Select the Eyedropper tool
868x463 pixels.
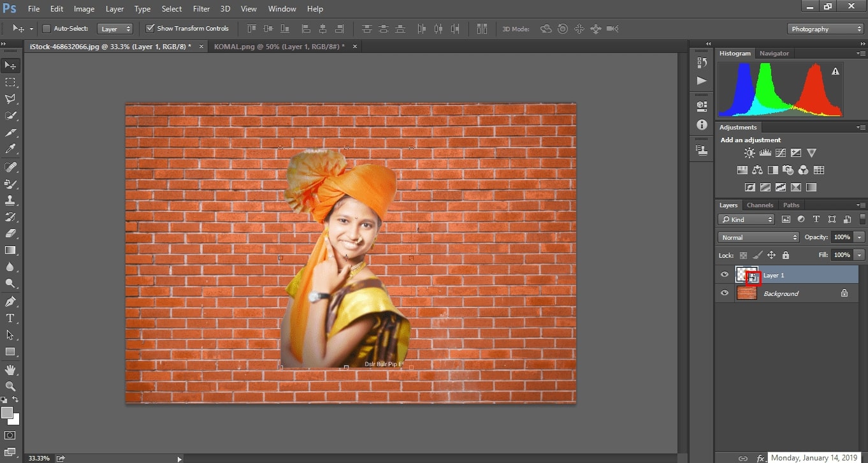tap(10, 149)
